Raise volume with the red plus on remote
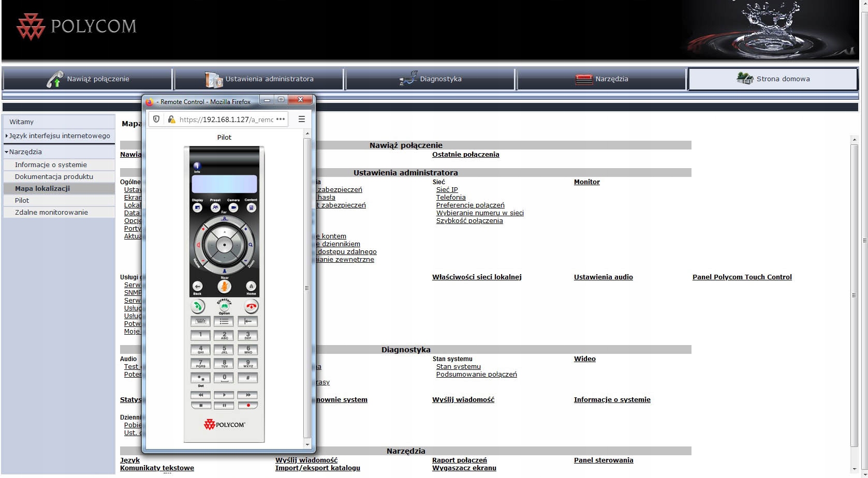Viewport: 868px width, 478px height. coord(203,228)
